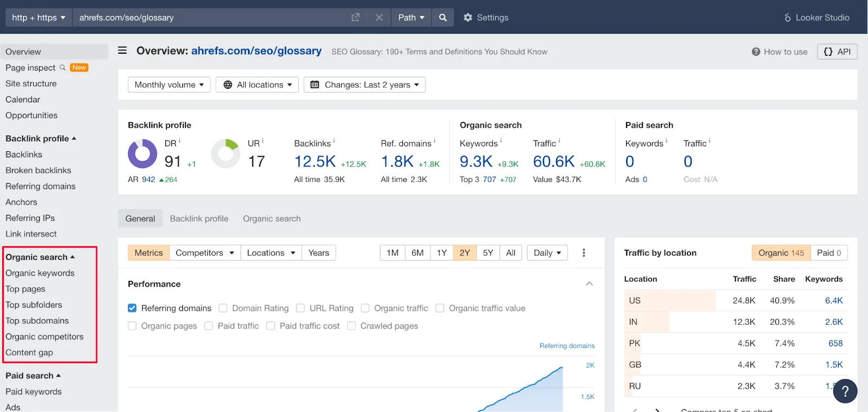Screen dimensions: 868x412
Task: Expand the All locations dropdown
Action: 257,85
